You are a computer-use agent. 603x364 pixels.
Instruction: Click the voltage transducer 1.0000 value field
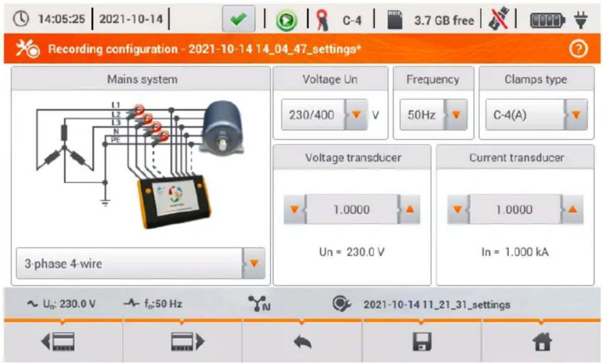point(352,209)
